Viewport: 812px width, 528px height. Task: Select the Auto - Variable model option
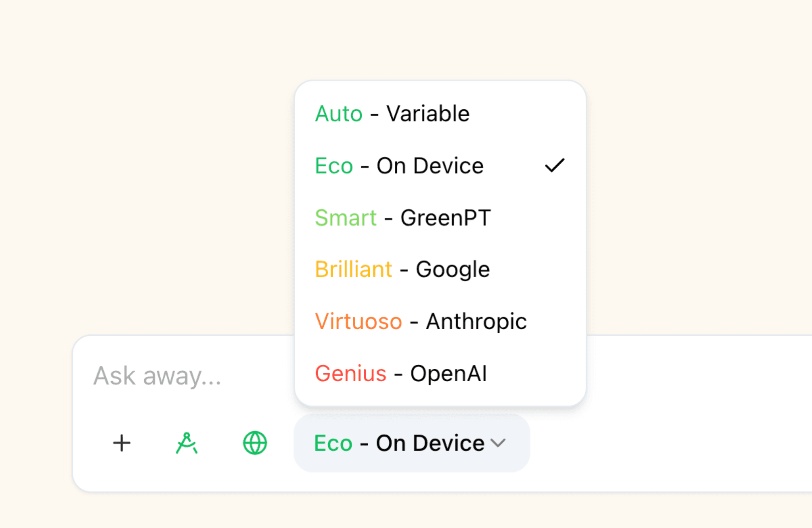pyautogui.click(x=440, y=114)
